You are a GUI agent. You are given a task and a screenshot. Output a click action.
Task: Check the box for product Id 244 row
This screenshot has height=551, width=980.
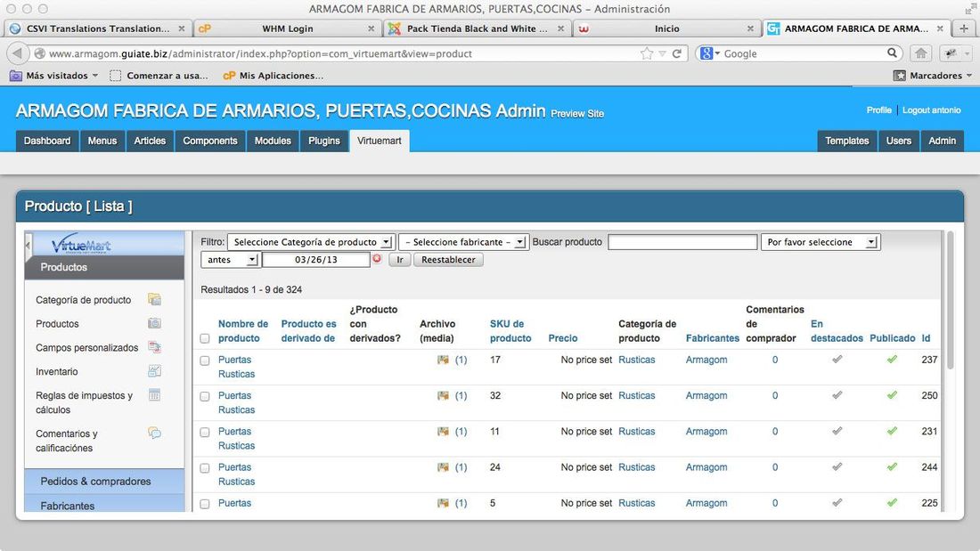pos(204,468)
